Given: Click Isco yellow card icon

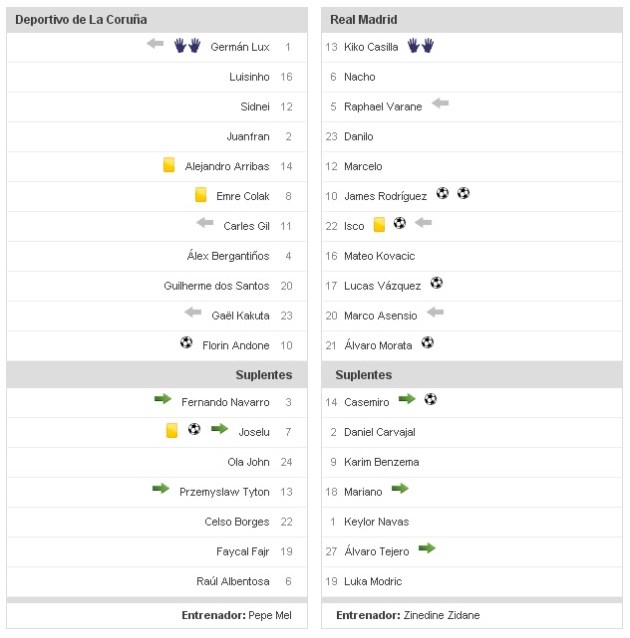Looking at the screenshot, I should point(379,225).
